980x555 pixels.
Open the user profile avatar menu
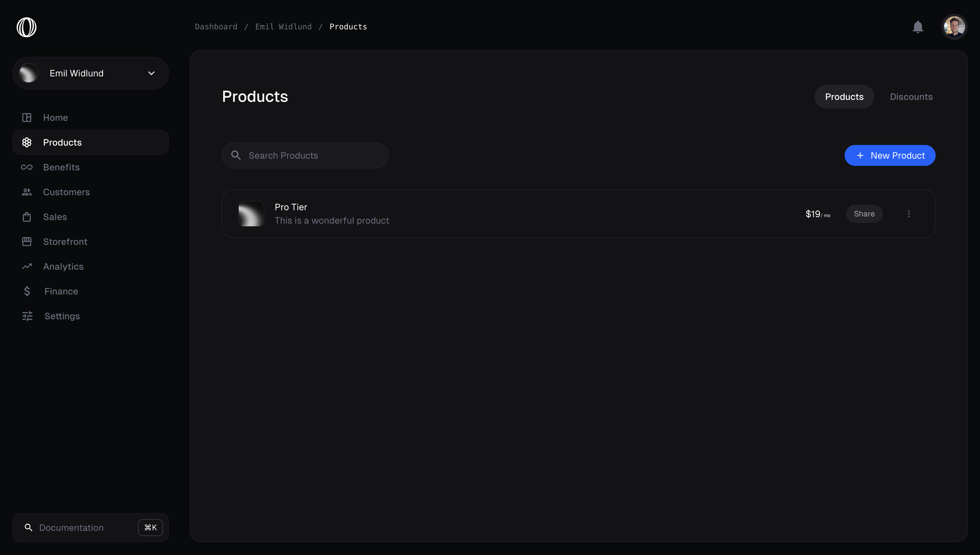coord(954,27)
